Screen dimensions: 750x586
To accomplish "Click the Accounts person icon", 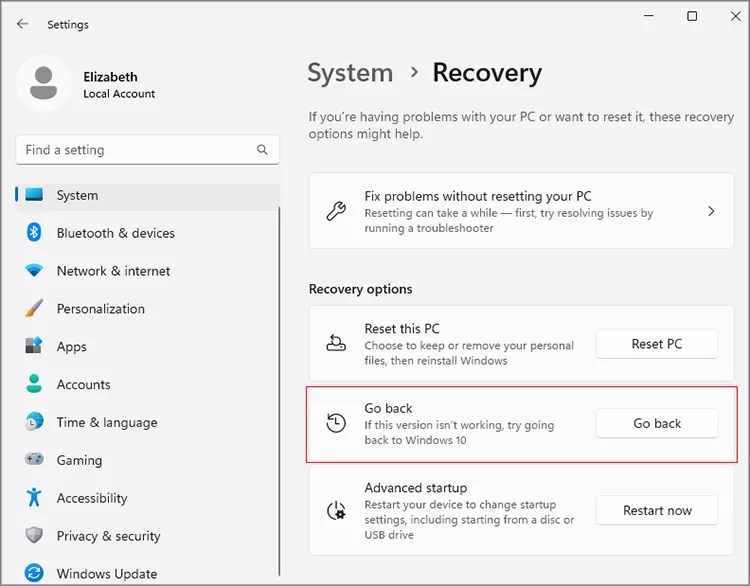I will pos(34,384).
